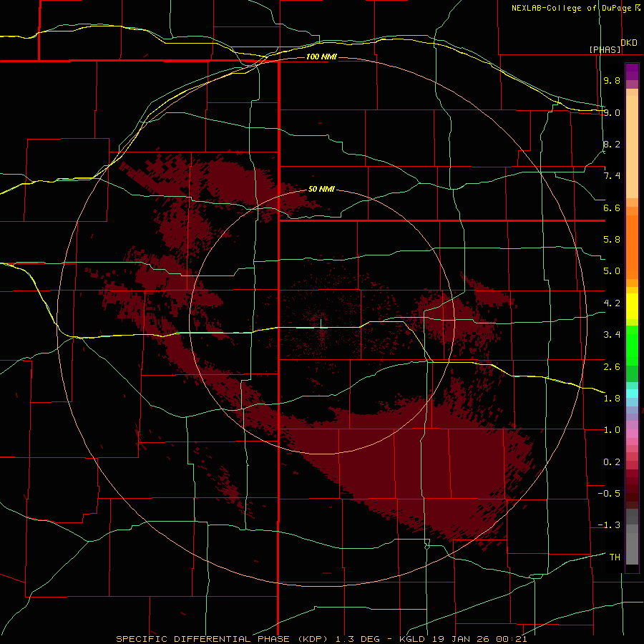Click the 0.2 value on the color scale
Image resolution: width=644 pixels, height=644 pixels.
click(612, 462)
